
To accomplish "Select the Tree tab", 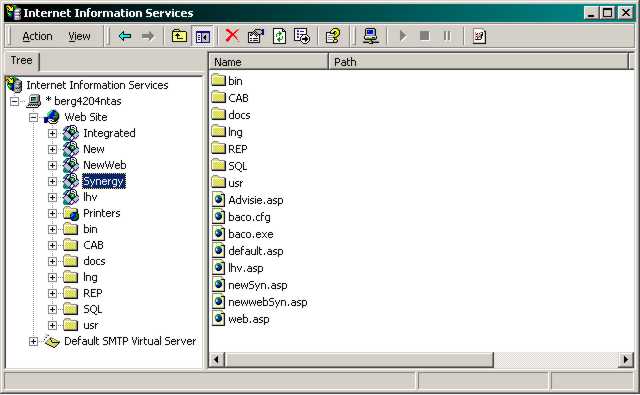I will [22, 61].
